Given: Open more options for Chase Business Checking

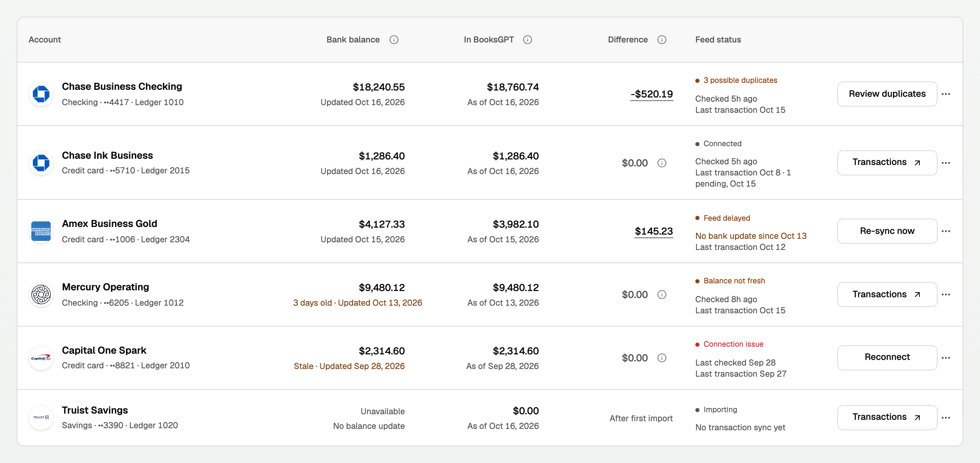Looking at the screenshot, I should point(946,94).
